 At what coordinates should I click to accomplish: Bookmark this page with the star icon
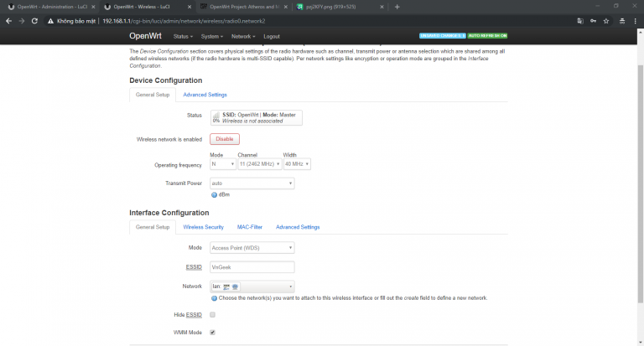606,21
